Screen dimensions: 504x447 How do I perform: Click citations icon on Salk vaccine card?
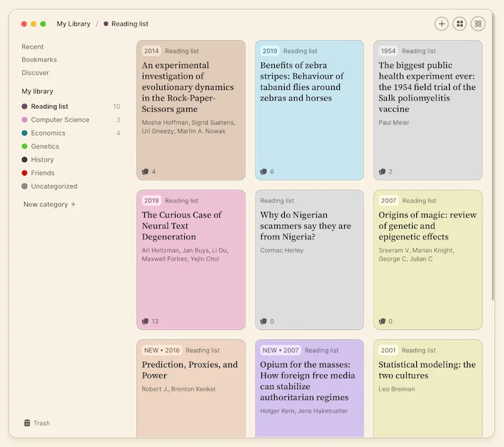pyautogui.click(x=382, y=171)
